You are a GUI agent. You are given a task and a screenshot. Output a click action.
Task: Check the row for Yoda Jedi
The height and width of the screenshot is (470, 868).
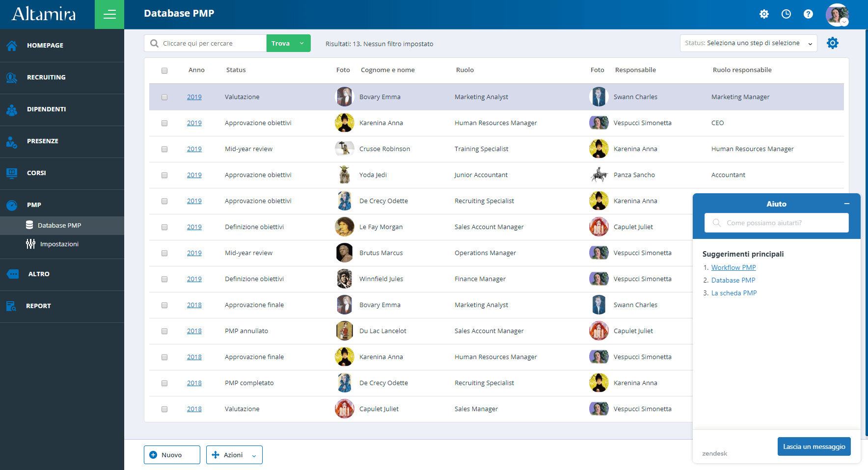(164, 175)
